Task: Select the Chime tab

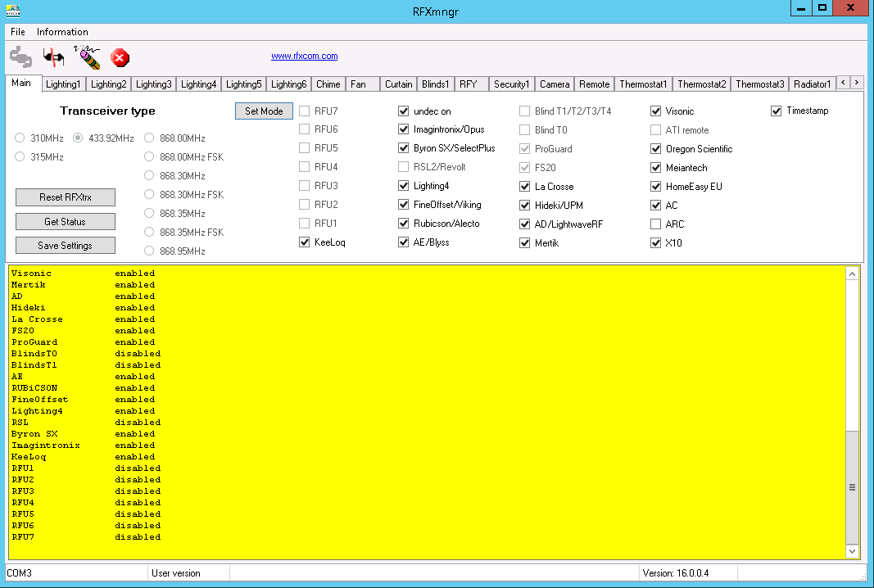Action: pyautogui.click(x=328, y=84)
